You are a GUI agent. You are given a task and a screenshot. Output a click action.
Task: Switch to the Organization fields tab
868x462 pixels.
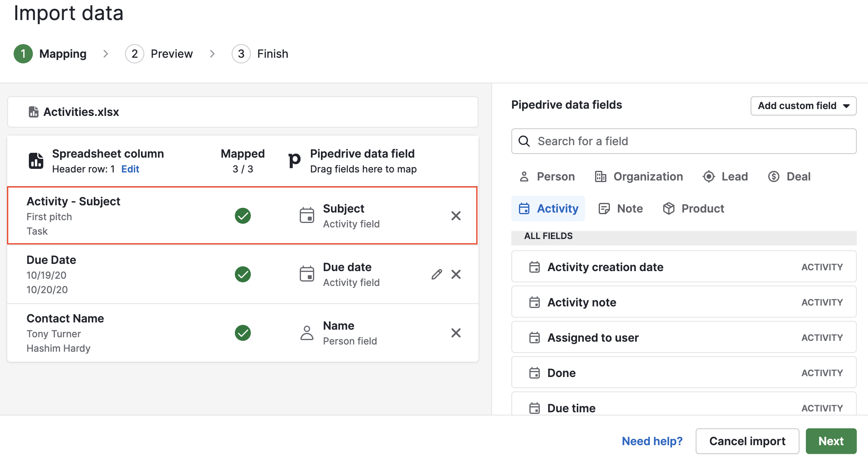[x=639, y=176]
